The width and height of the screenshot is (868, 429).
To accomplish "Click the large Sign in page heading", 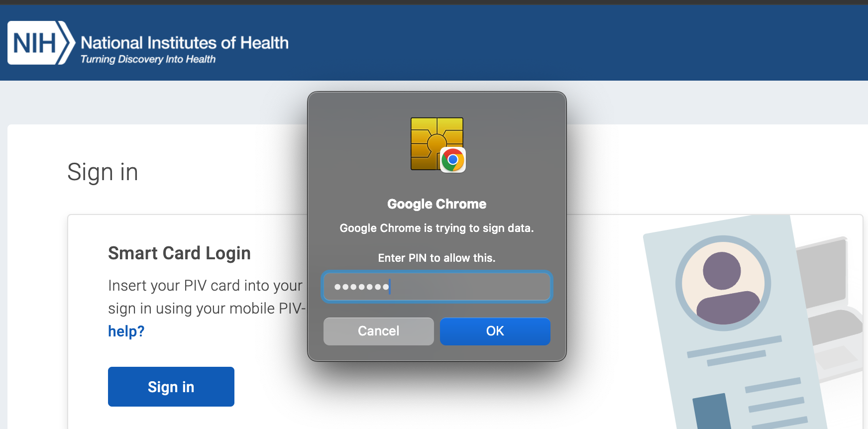I will (x=103, y=172).
